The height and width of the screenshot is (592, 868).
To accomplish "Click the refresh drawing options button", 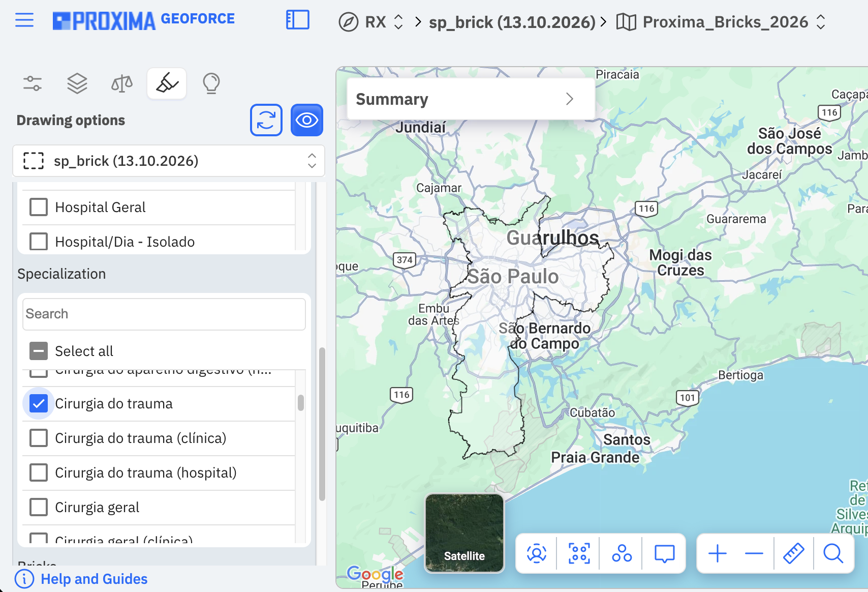I will coord(266,120).
